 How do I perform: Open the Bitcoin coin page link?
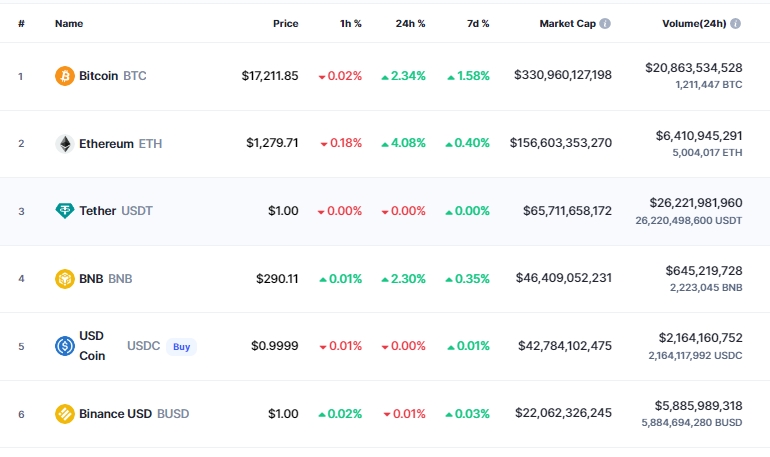[98, 76]
